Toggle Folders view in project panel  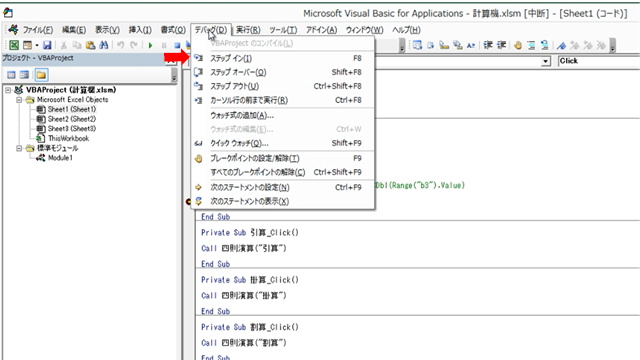click(x=41, y=75)
